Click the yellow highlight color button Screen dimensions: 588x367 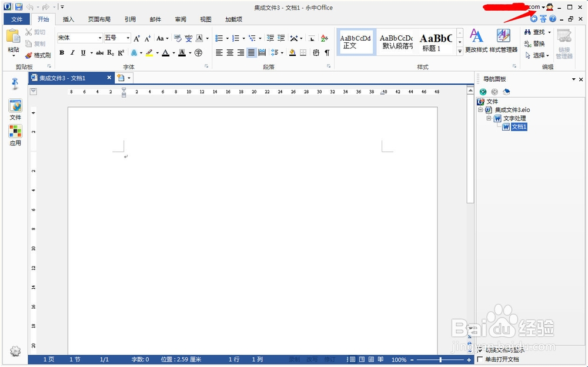(149, 53)
